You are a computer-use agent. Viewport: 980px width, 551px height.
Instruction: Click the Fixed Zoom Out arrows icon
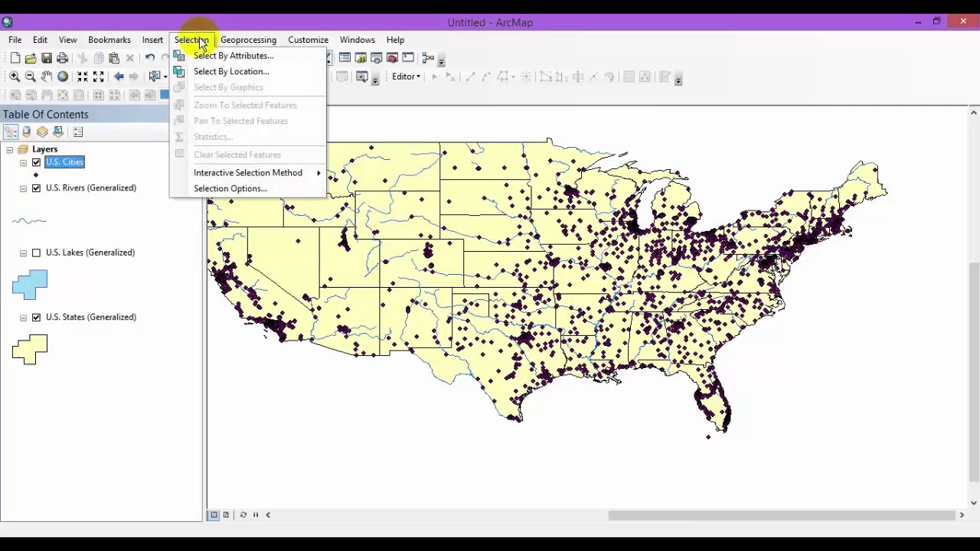(98, 77)
